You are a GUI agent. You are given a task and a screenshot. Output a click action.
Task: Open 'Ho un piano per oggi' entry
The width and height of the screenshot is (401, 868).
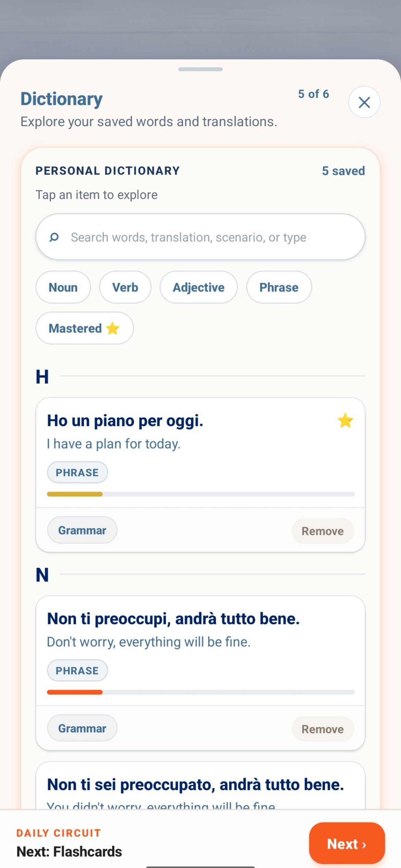(x=200, y=452)
